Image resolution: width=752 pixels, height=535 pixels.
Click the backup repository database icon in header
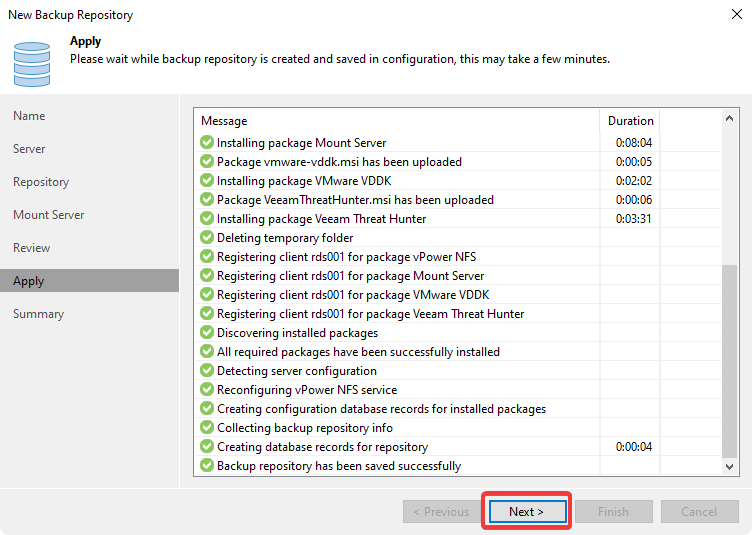click(x=32, y=62)
